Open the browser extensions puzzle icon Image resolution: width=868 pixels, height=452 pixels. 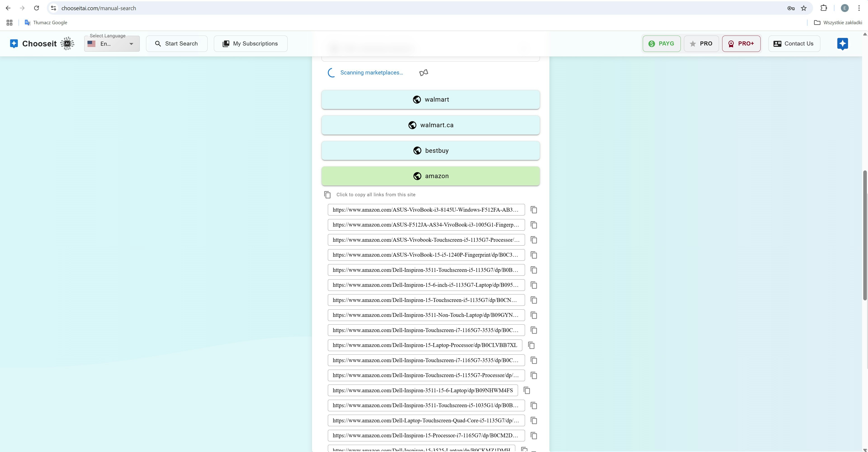click(x=823, y=8)
